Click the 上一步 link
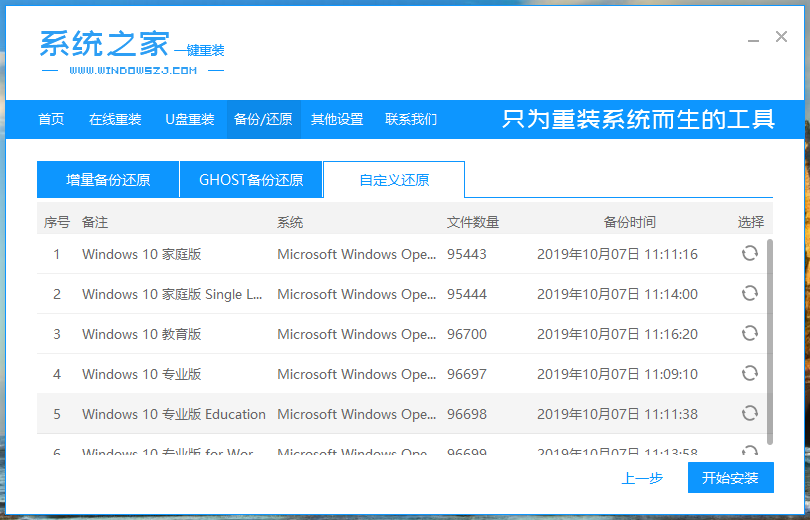 (642, 478)
